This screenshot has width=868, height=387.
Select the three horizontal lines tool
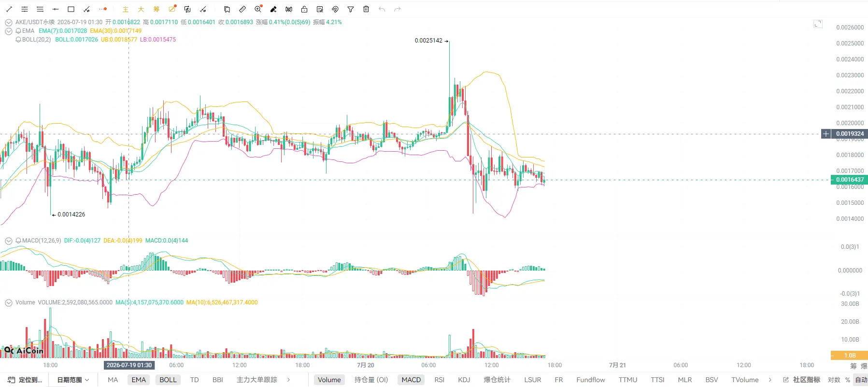coord(40,9)
